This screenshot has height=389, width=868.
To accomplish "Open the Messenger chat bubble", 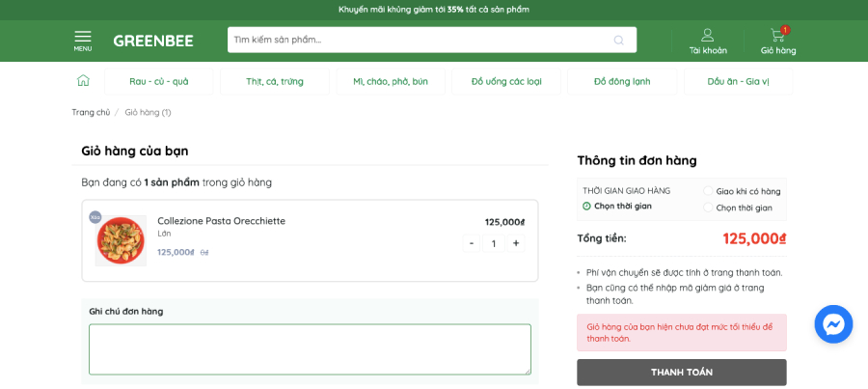I will pos(833,324).
